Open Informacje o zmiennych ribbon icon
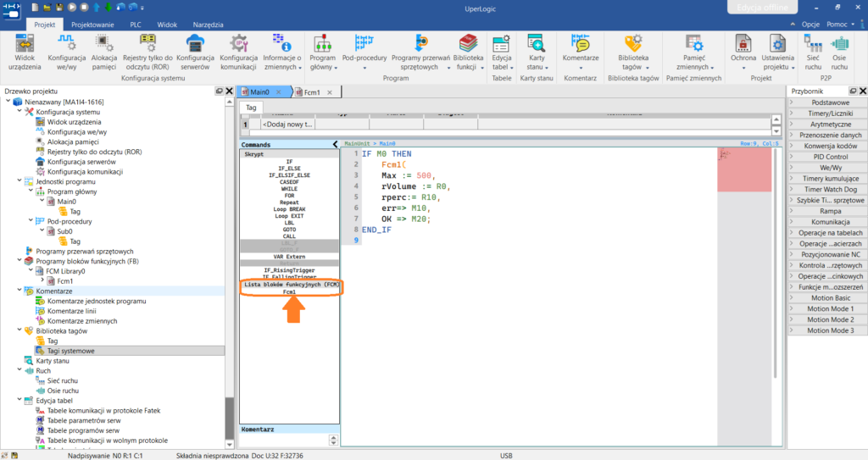This screenshot has height=460, width=868. 281,52
